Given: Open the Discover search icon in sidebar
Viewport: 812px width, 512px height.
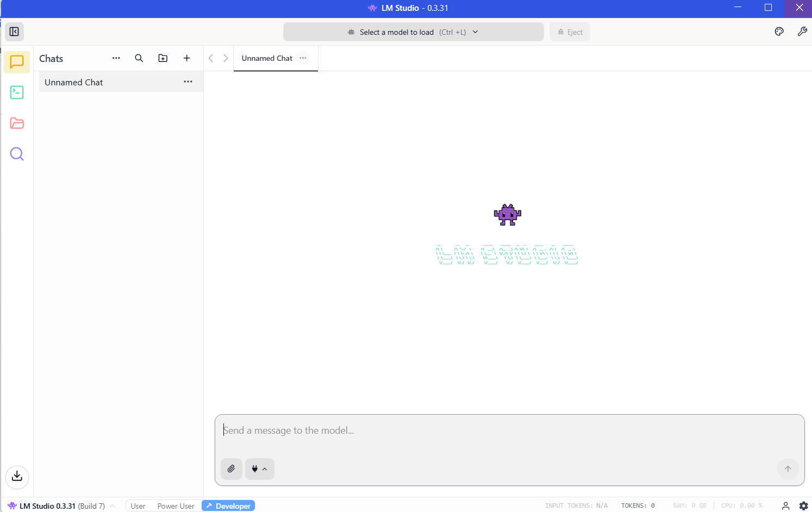Looking at the screenshot, I should (17, 154).
